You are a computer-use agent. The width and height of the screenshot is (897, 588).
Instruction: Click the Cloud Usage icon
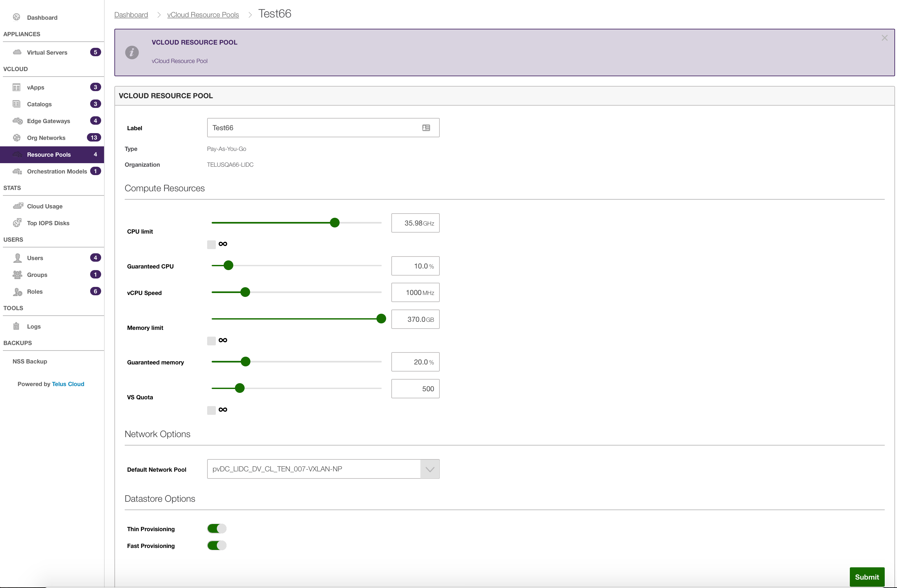point(18,206)
